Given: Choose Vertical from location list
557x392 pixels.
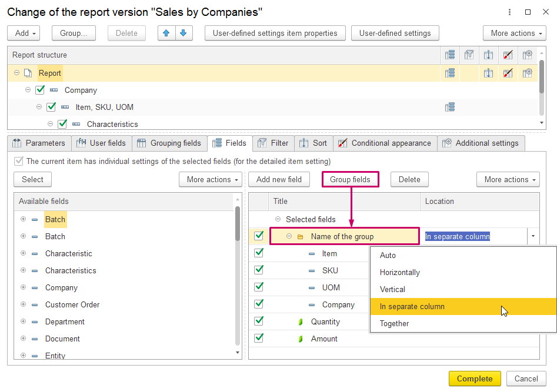Looking at the screenshot, I should [463, 289].
